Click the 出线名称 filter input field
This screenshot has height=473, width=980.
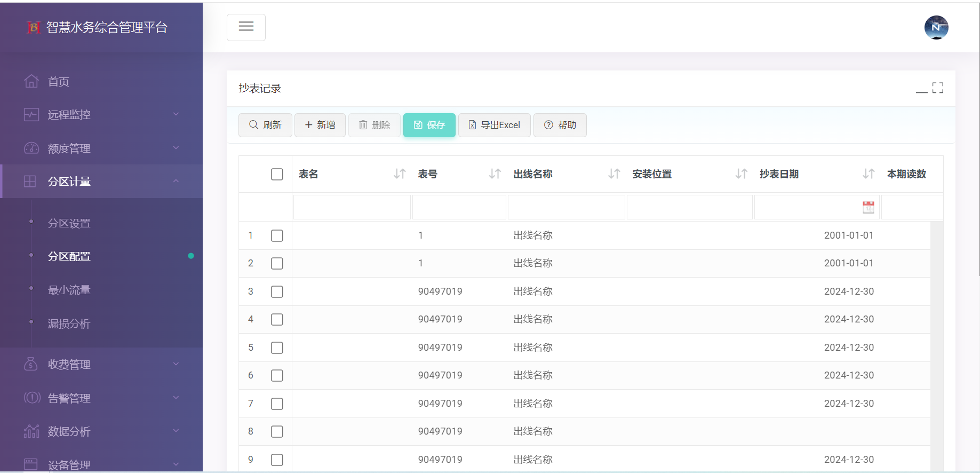coord(566,207)
